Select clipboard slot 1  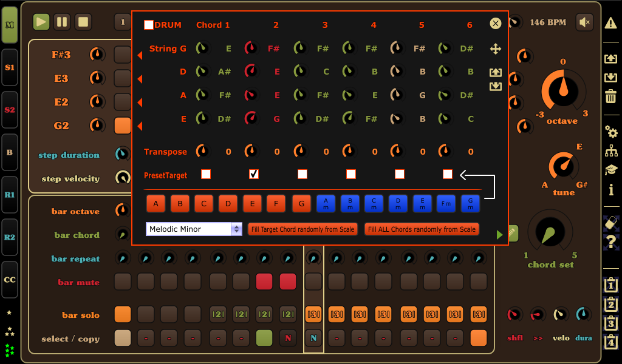point(611,285)
